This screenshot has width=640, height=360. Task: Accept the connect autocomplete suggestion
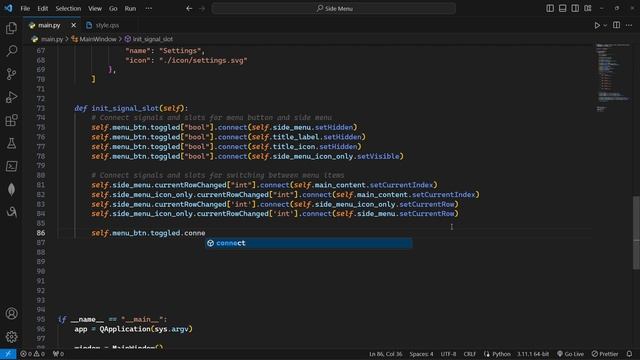pos(309,243)
